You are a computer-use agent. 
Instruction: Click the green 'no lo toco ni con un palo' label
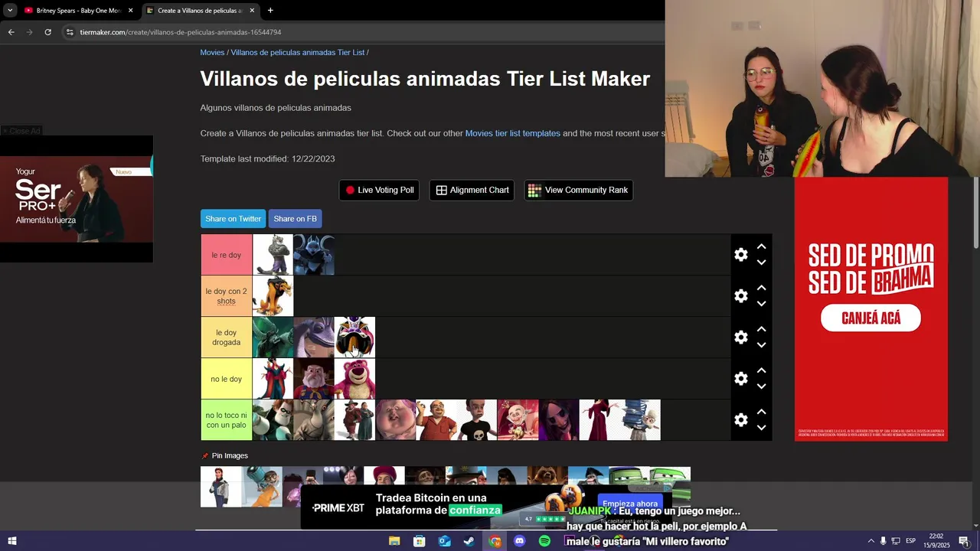[x=227, y=420]
